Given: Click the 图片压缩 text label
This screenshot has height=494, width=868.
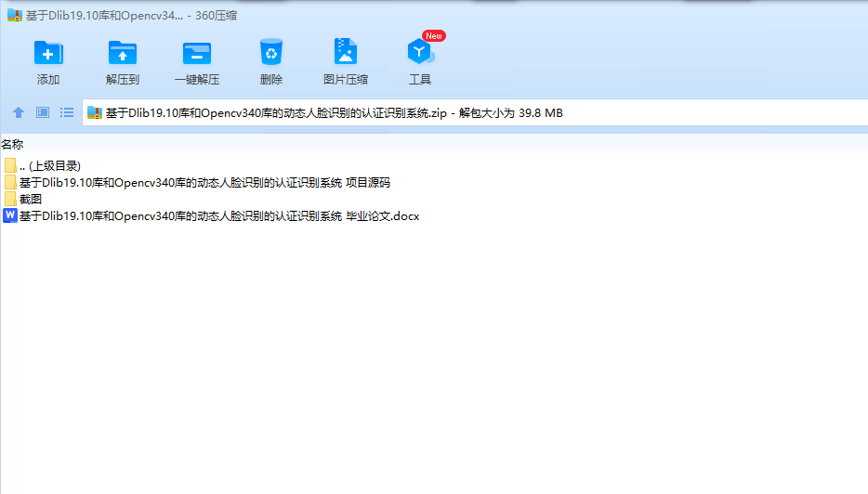Looking at the screenshot, I should pos(346,80).
